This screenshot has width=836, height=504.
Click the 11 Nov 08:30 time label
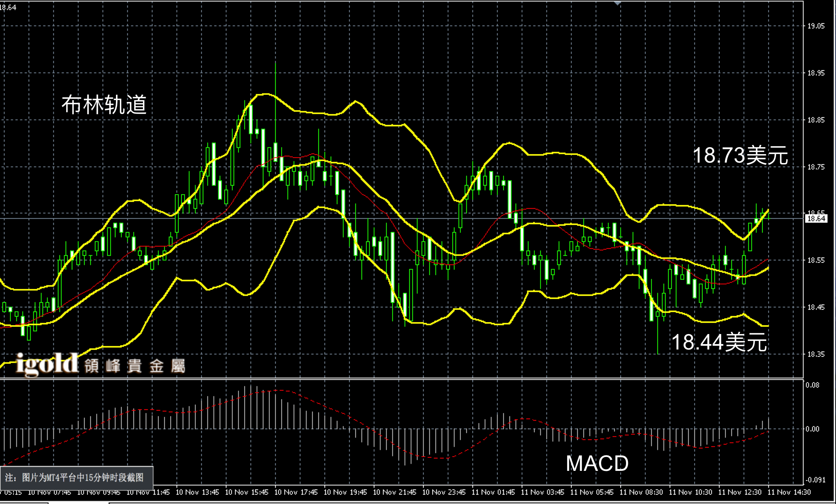(641, 492)
